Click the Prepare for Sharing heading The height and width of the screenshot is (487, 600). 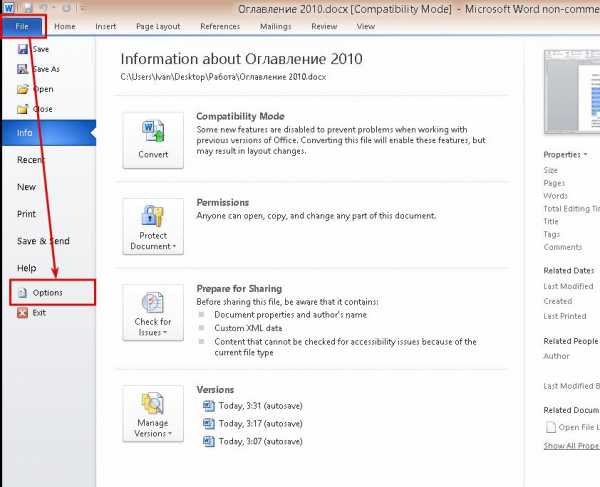[239, 288]
